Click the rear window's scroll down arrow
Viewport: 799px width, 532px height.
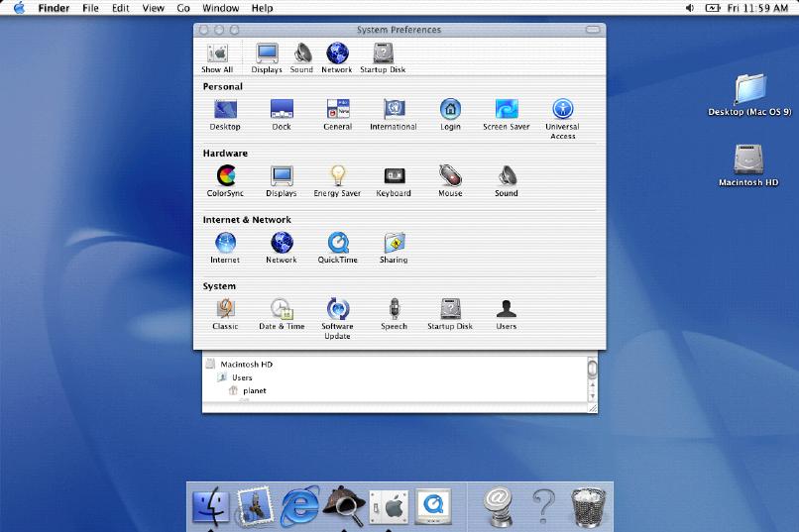(x=592, y=396)
